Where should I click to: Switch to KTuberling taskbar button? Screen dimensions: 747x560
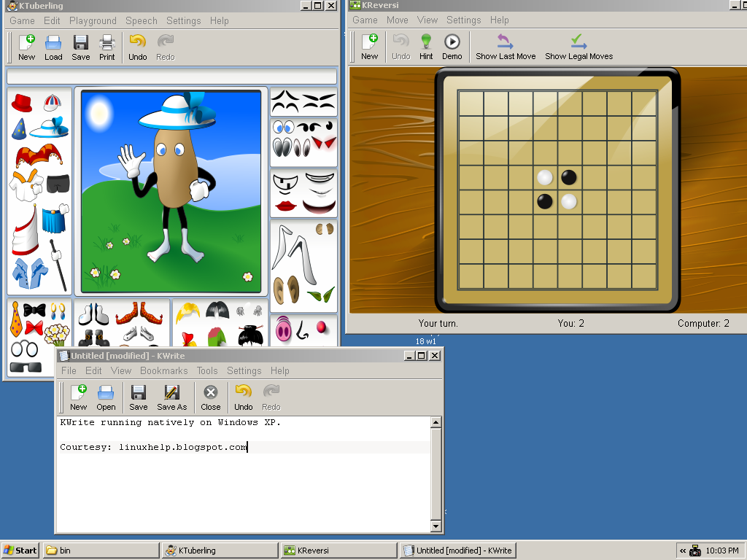(220, 551)
